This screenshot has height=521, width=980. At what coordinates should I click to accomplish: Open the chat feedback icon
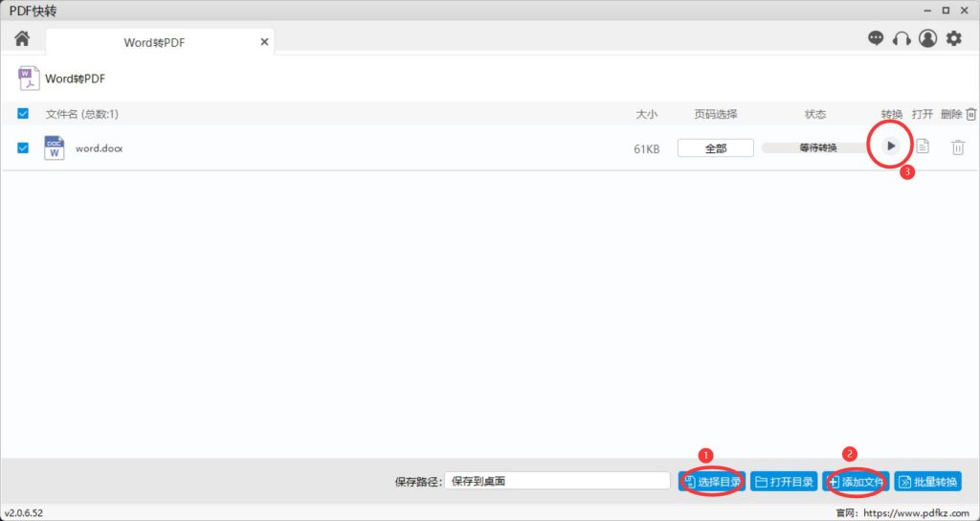[876, 38]
